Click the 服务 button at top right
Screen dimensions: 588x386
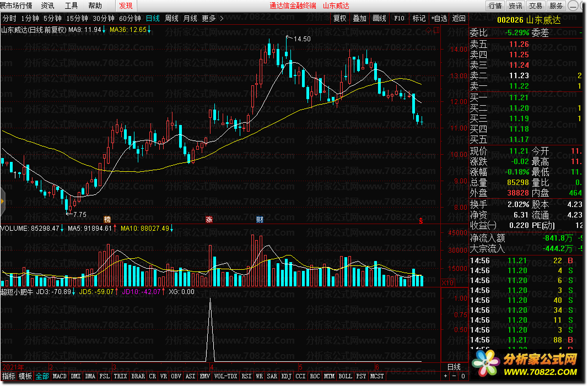click(555, 6)
